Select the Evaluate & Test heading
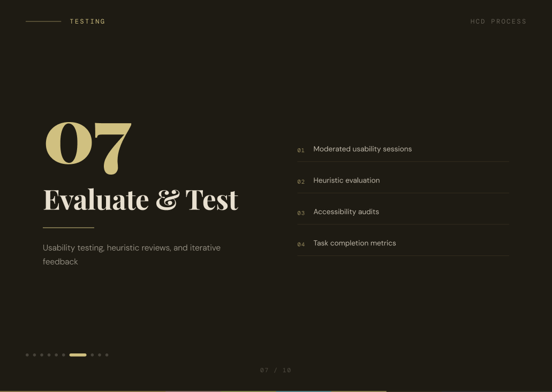Image resolution: width=552 pixels, height=392 pixels. 140,200
